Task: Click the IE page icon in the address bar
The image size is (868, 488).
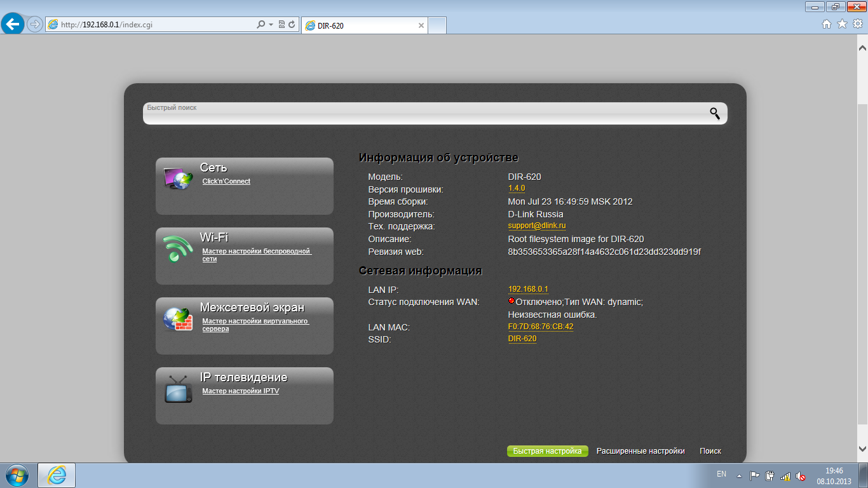Action: tap(53, 25)
